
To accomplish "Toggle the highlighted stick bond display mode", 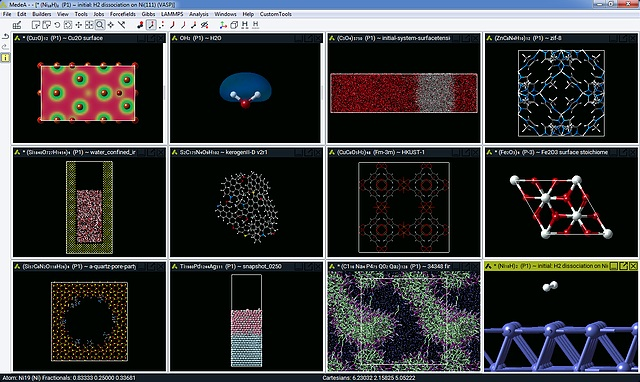I will point(151,25).
